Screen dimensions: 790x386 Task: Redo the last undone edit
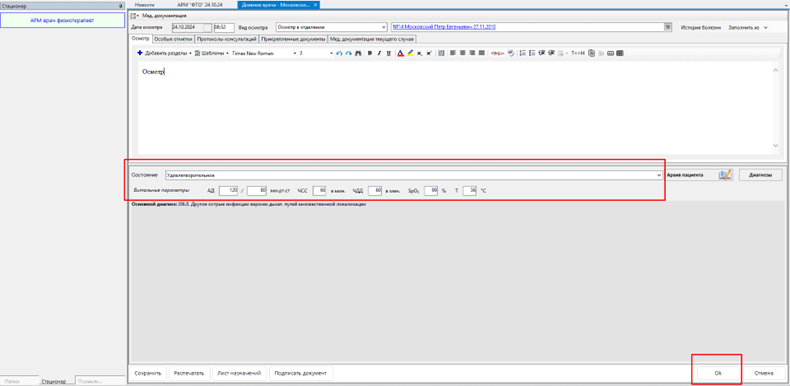tap(349, 53)
